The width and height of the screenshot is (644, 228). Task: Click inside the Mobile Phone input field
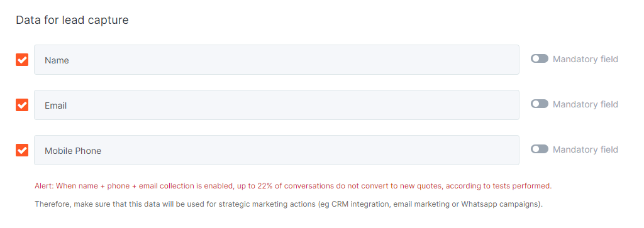click(277, 150)
